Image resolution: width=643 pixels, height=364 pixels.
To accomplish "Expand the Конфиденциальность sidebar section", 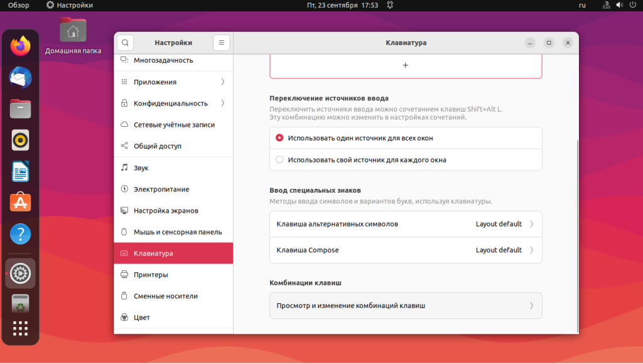I will pyautogui.click(x=173, y=104).
